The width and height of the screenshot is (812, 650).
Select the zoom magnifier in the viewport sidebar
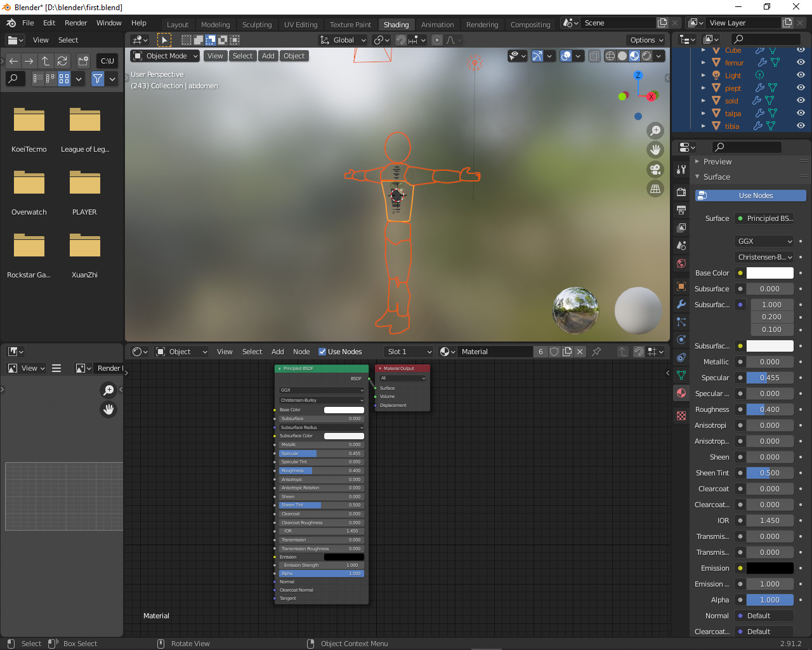[x=655, y=131]
